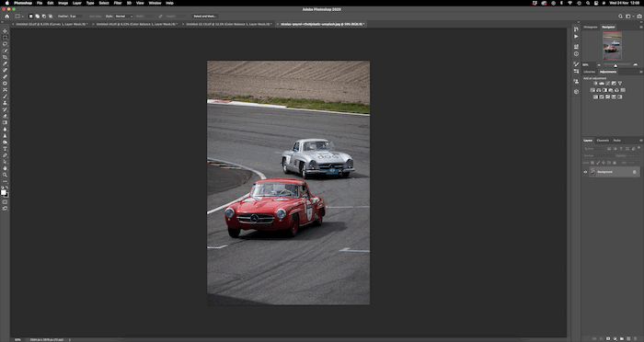Screen dimensions: 644x342
Task: Toggle Lock position
Action: (x=603, y=163)
